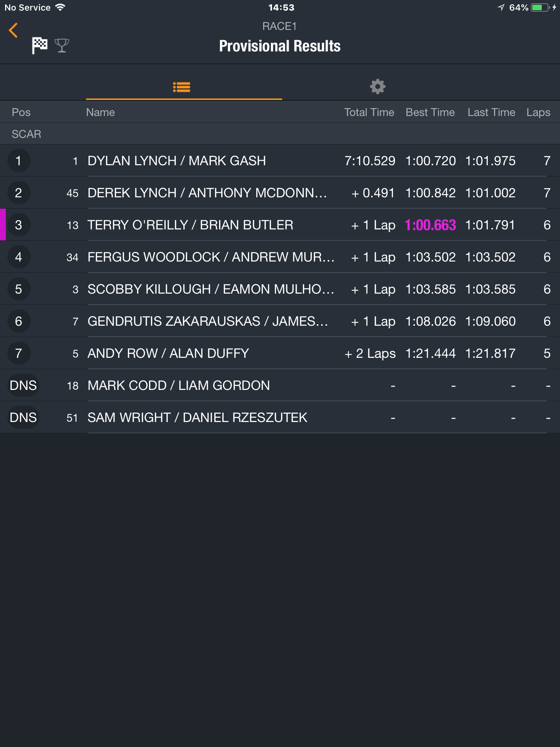Image resolution: width=560 pixels, height=747 pixels.
Task: Select the Andy Row / Alan Duffy row
Action: click(x=280, y=353)
